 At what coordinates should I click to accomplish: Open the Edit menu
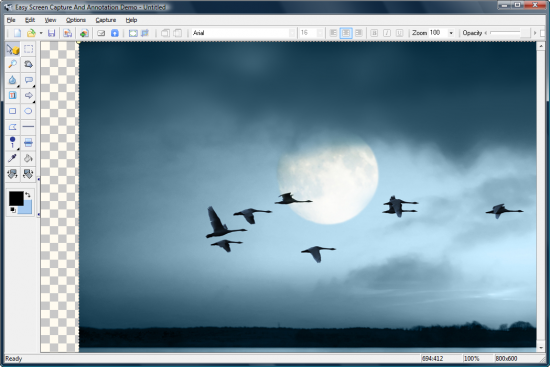point(30,20)
